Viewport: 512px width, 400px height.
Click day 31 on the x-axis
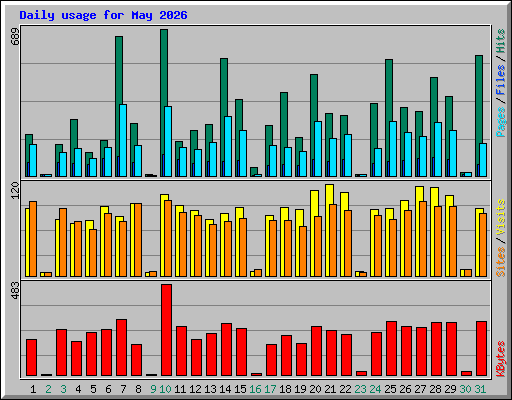[480, 389]
